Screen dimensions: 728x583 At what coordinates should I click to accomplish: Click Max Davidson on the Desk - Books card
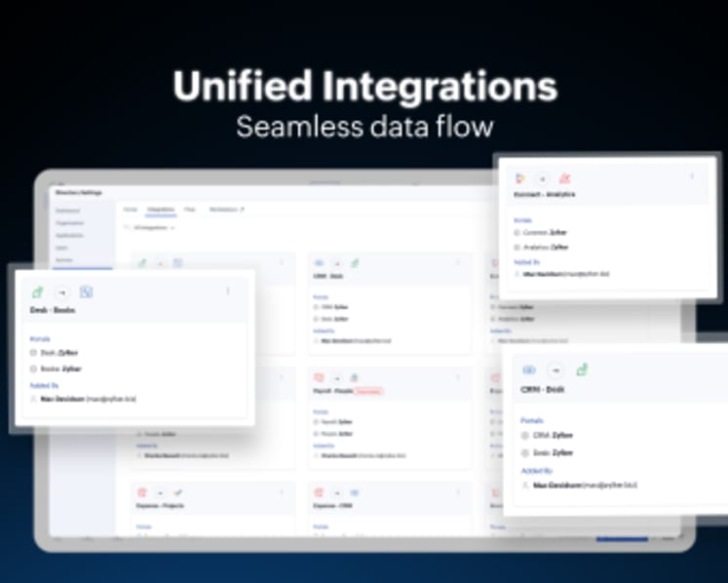(83, 399)
